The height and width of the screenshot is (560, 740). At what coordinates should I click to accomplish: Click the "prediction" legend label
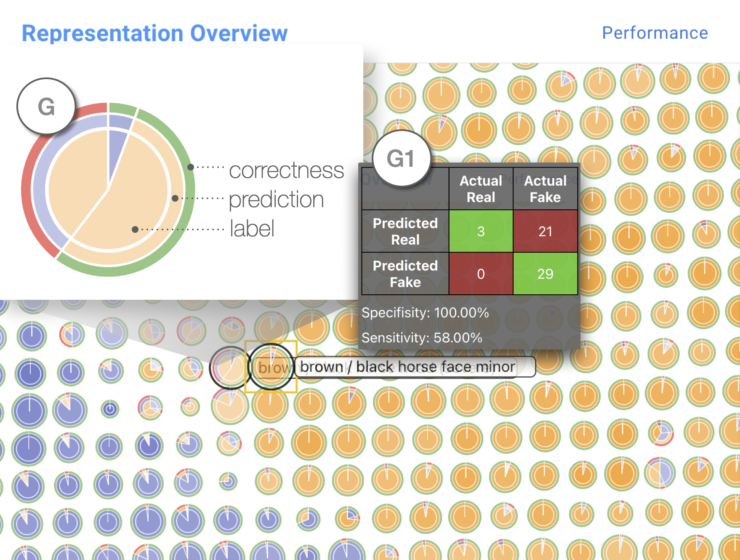276,199
